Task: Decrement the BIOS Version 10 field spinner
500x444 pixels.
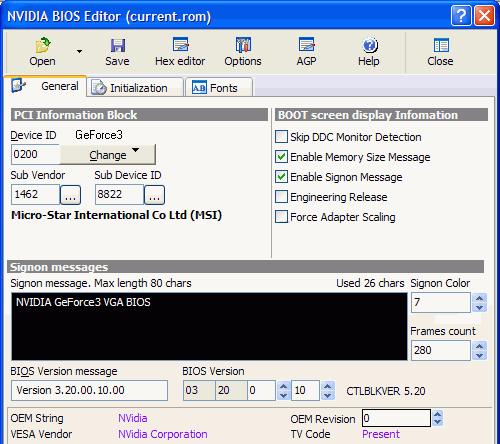Action: tap(328, 395)
